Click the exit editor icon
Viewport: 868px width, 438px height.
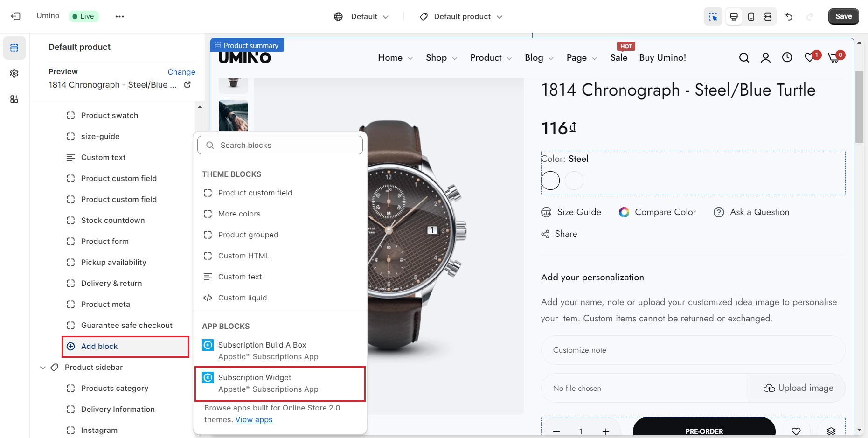point(16,16)
